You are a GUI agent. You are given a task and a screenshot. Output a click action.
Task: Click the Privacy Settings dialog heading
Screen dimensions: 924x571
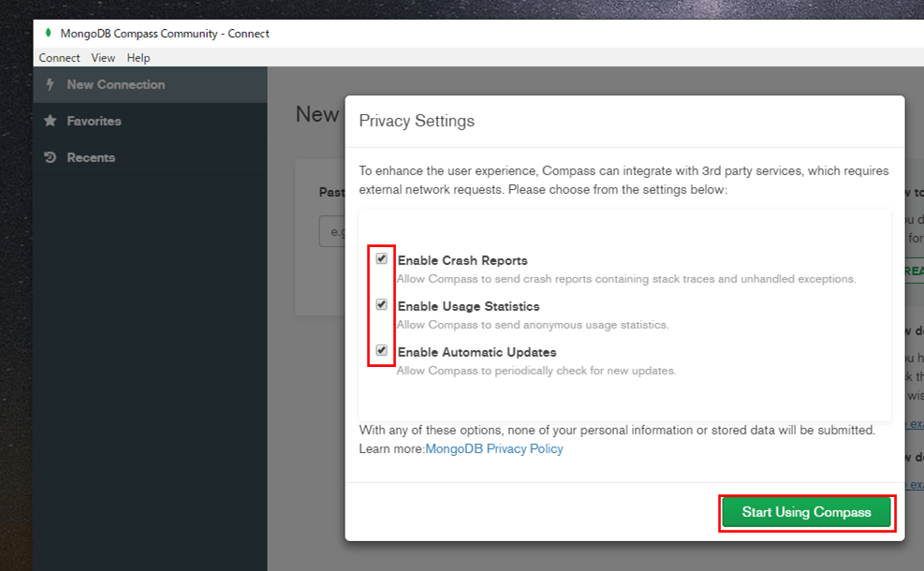tap(417, 121)
